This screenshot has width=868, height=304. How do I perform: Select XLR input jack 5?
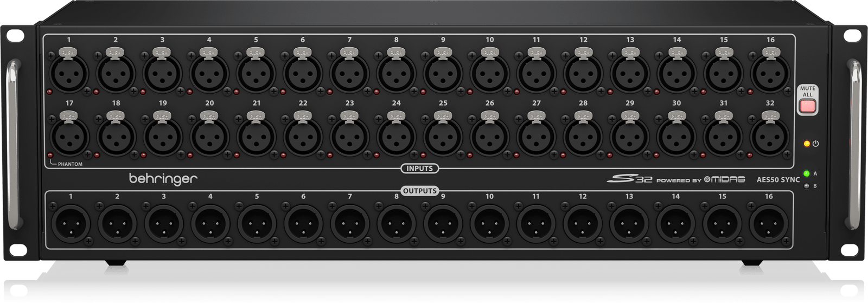click(x=256, y=73)
